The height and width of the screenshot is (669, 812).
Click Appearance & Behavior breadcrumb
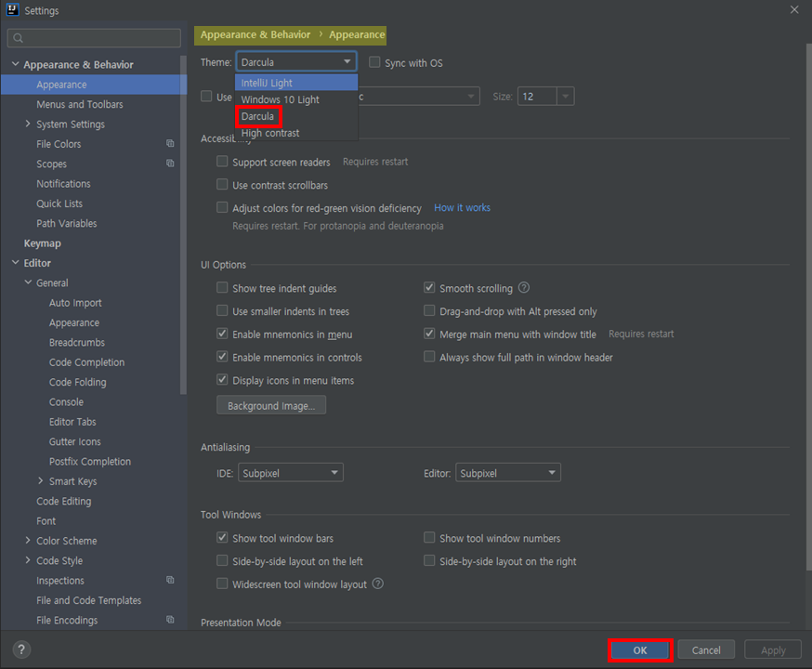[255, 34]
